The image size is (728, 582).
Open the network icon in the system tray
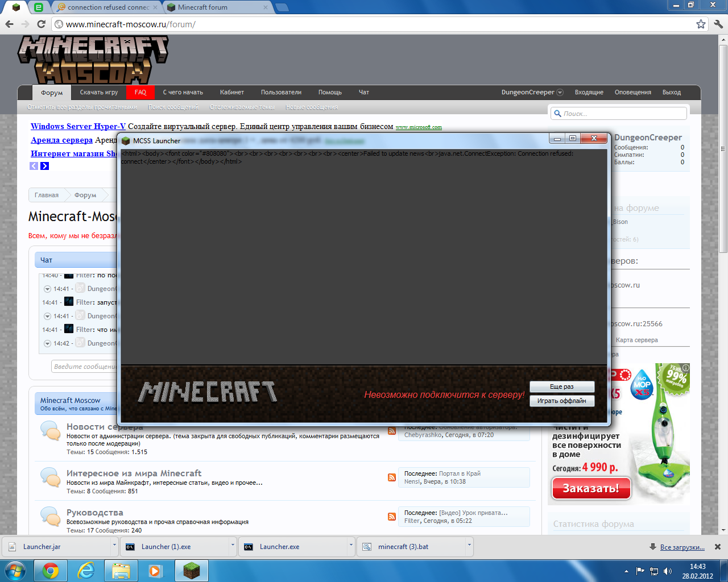point(654,571)
